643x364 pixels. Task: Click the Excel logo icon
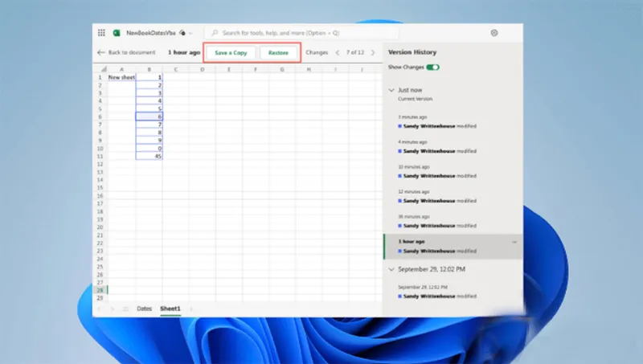coord(117,33)
